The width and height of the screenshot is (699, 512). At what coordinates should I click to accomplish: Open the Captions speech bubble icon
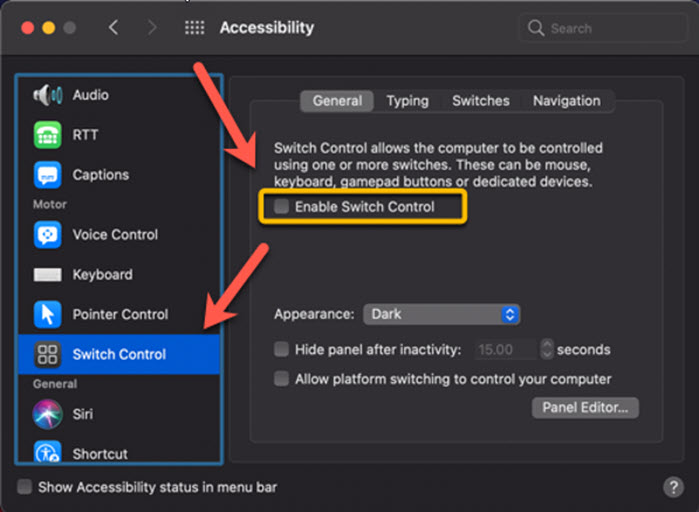(47, 175)
